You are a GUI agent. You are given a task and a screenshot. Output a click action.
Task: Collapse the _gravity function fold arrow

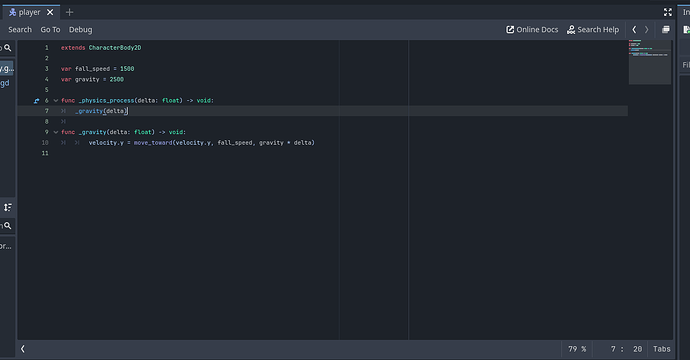[56, 132]
